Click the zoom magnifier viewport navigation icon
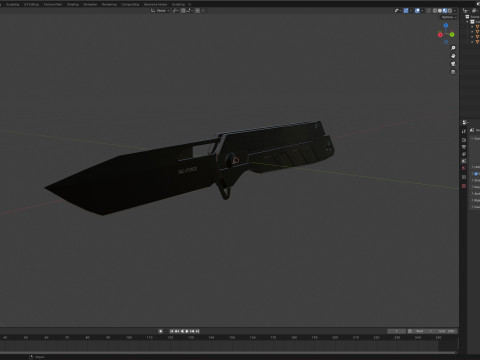Screen dimensions: 480x360 tap(453, 48)
